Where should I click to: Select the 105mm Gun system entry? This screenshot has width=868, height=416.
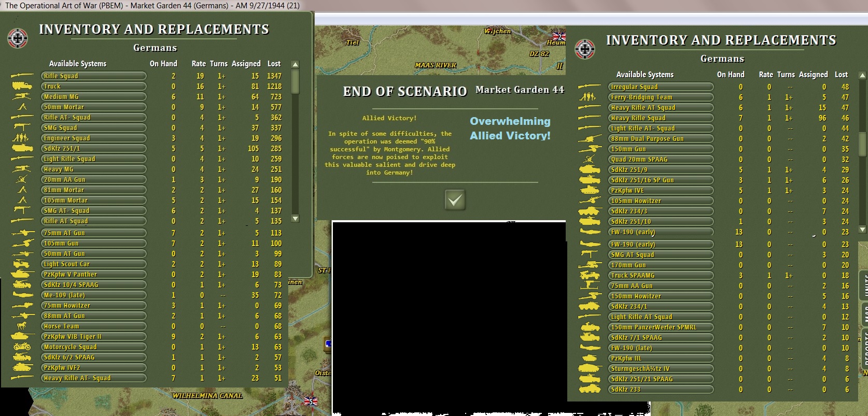coord(93,243)
